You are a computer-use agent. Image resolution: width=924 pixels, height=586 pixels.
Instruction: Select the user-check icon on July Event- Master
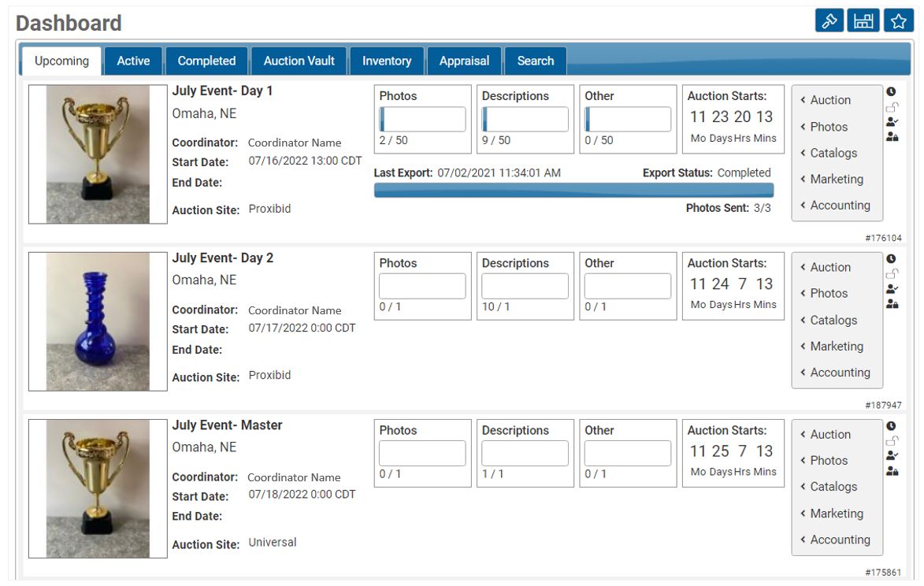892,455
